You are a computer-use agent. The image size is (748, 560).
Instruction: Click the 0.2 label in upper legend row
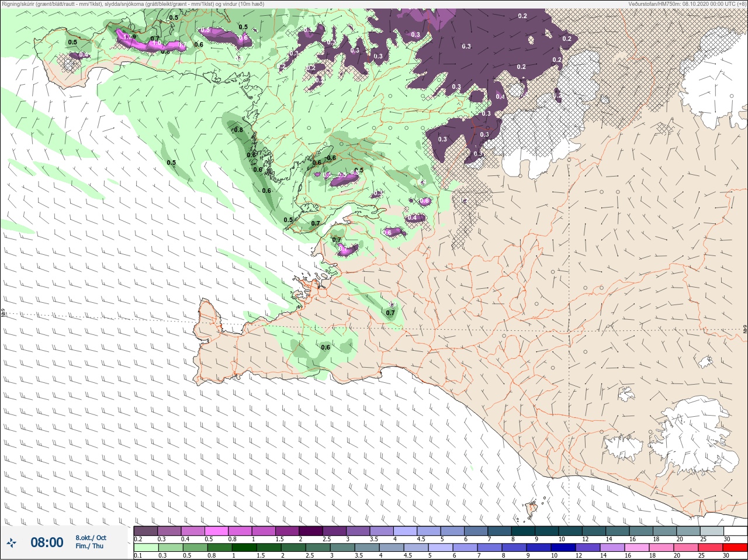(x=138, y=539)
